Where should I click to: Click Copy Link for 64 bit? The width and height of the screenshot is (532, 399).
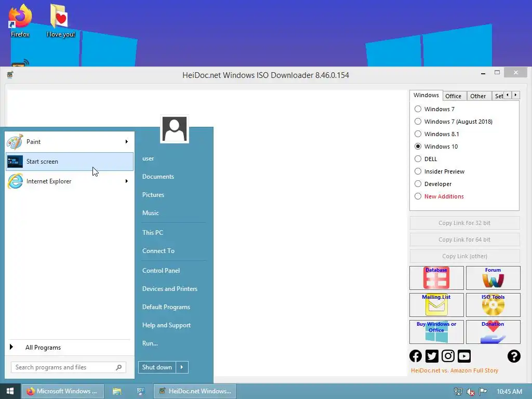pos(464,240)
